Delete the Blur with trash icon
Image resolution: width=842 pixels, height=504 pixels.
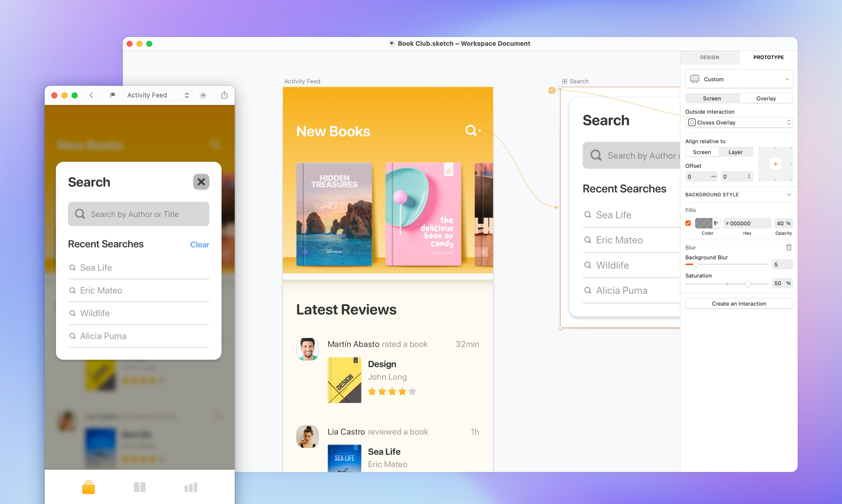(789, 247)
